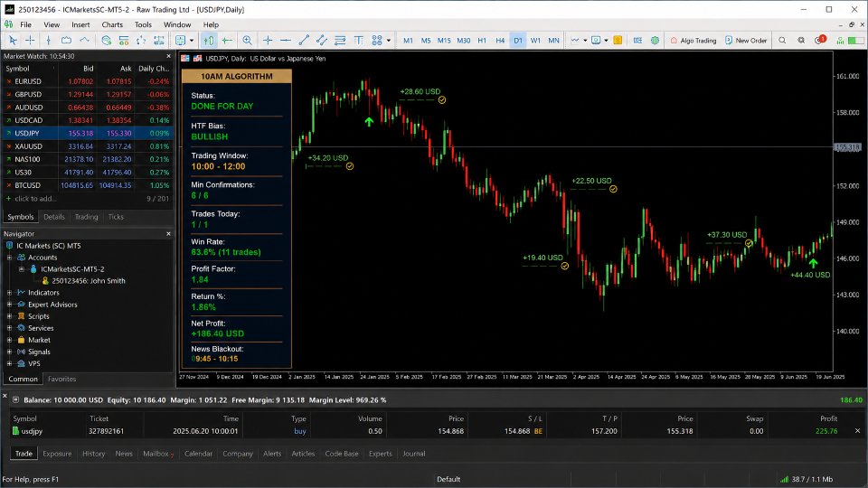
Task: Open the Charts menu
Action: (112, 24)
